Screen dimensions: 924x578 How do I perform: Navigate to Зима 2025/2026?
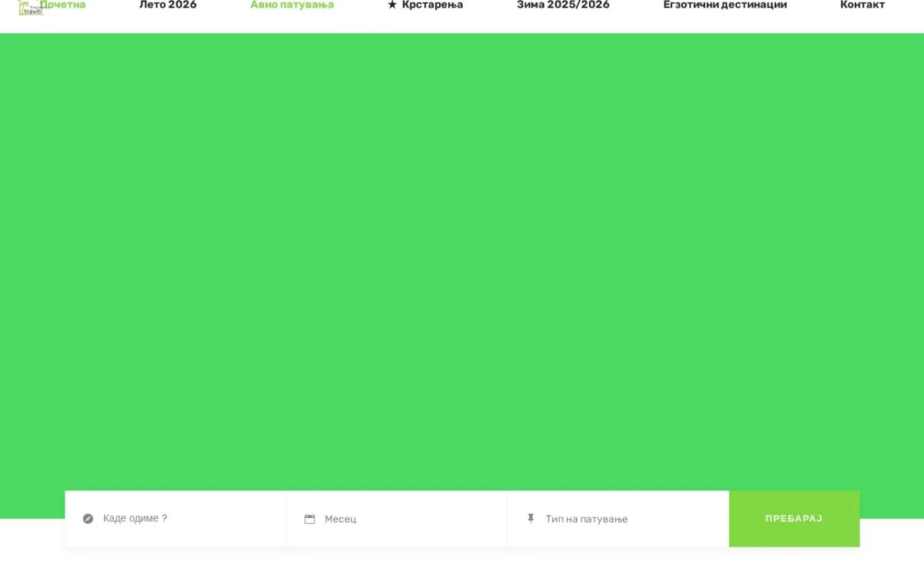pyautogui.click(x=563, y=5)
